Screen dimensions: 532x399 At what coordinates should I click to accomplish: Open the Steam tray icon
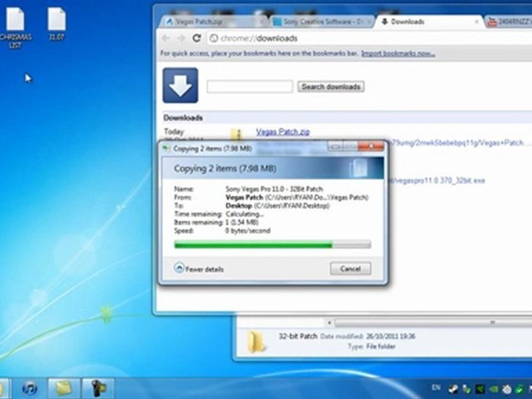coord(453,389)
